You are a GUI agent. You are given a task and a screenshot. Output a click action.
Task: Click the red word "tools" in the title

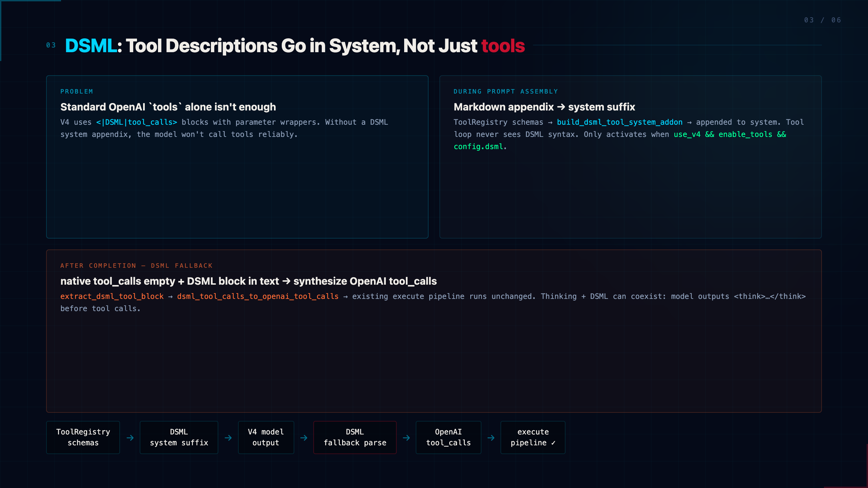click(503, 46)
